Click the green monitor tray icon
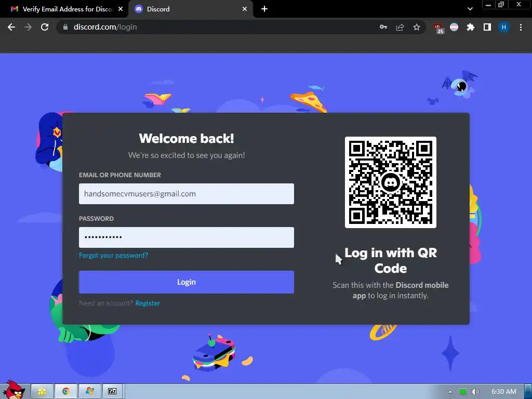The image size is (532, 399). (x=463, y=392)
